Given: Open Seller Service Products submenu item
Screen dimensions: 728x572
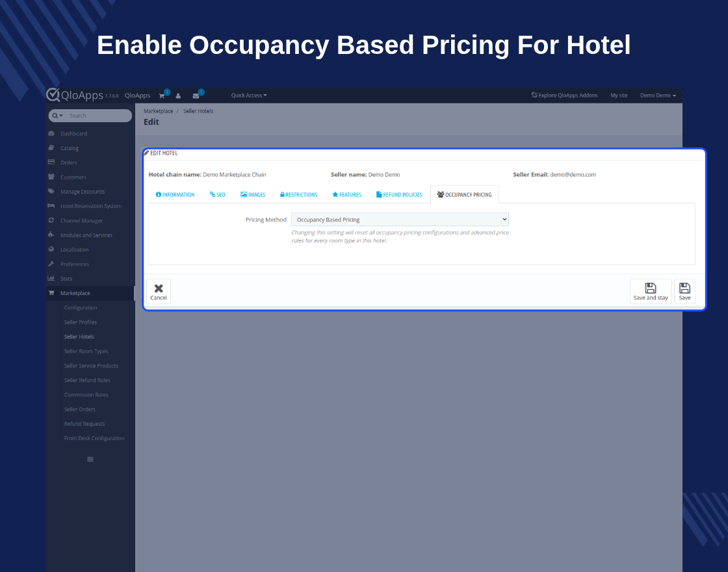Looking at the screenshot, I should (x=91, y=365).
